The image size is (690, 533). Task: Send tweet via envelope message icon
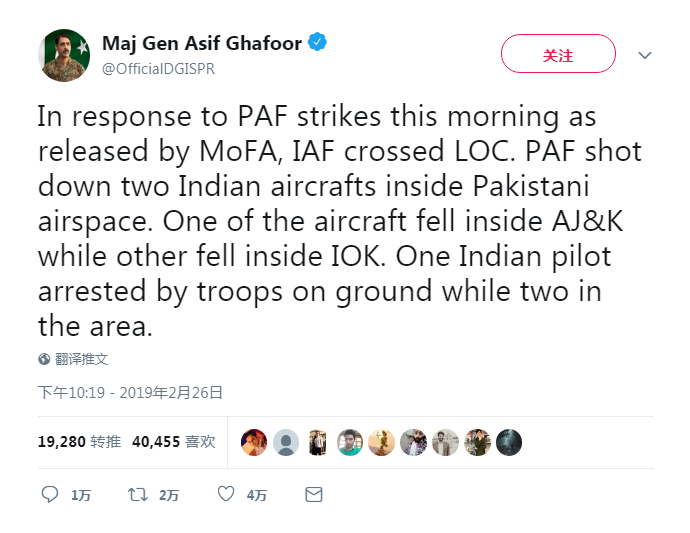pyautogui.click(x=313, y=494)
